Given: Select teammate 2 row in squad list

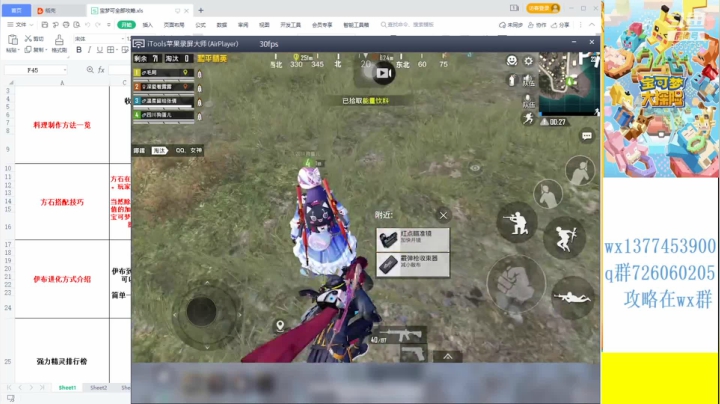Looking at the screenshot, I should (163, 87).
